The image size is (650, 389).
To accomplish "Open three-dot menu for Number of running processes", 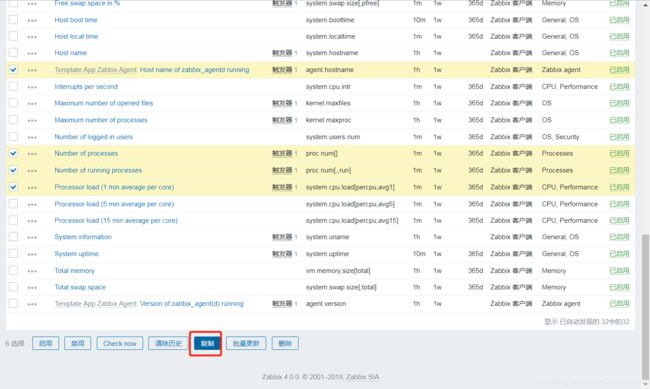I will [32, 171].
